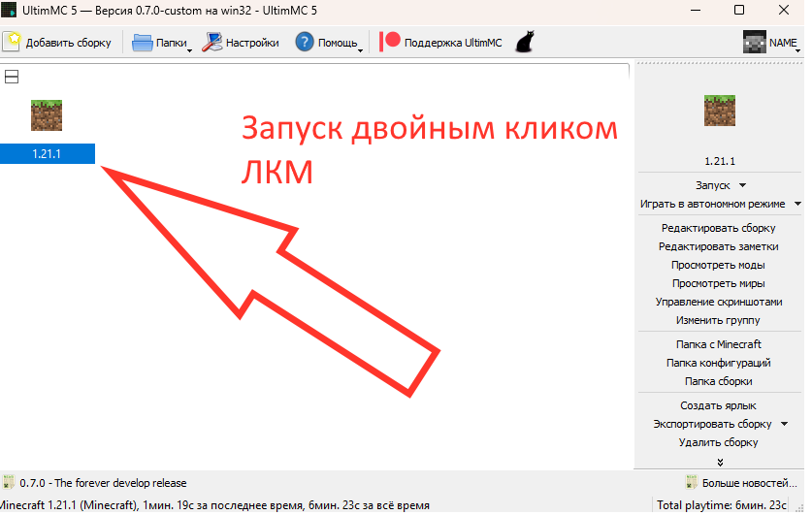Expand the Запуск dropdown arrow
812x515 pixels.
pyautogui.click(x=742, y=184)
